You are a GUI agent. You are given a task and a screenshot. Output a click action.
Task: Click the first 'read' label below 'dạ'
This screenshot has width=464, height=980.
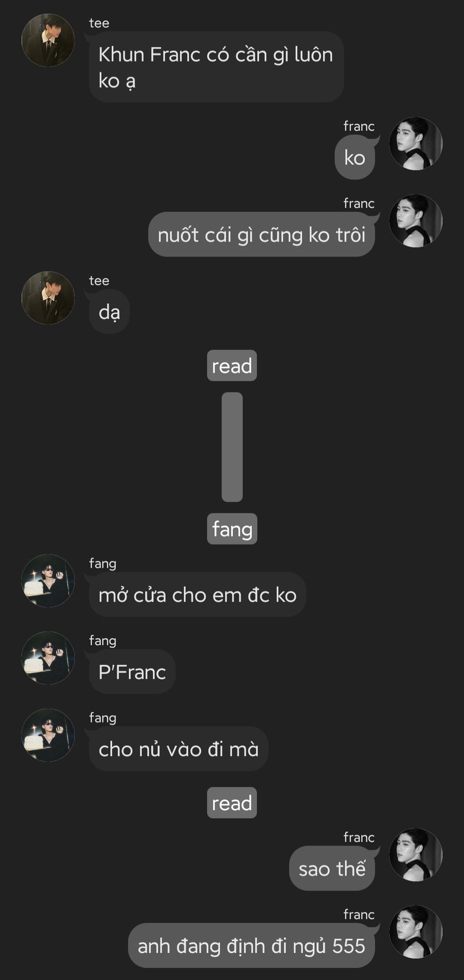coord(232,365)
